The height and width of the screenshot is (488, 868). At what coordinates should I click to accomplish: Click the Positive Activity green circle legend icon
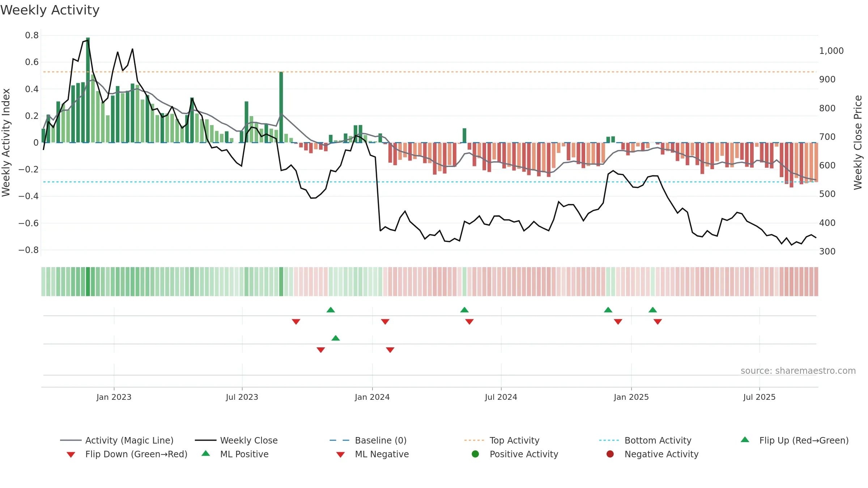(475, 454)
